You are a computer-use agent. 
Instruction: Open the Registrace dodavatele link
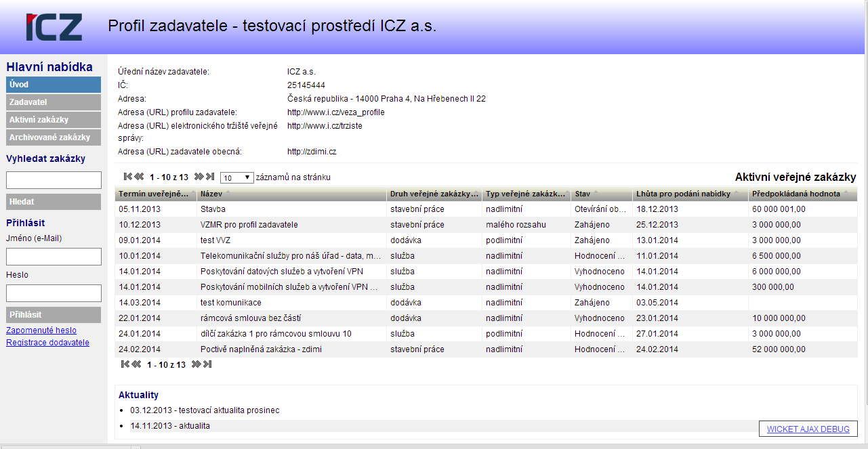click(47, 343)
